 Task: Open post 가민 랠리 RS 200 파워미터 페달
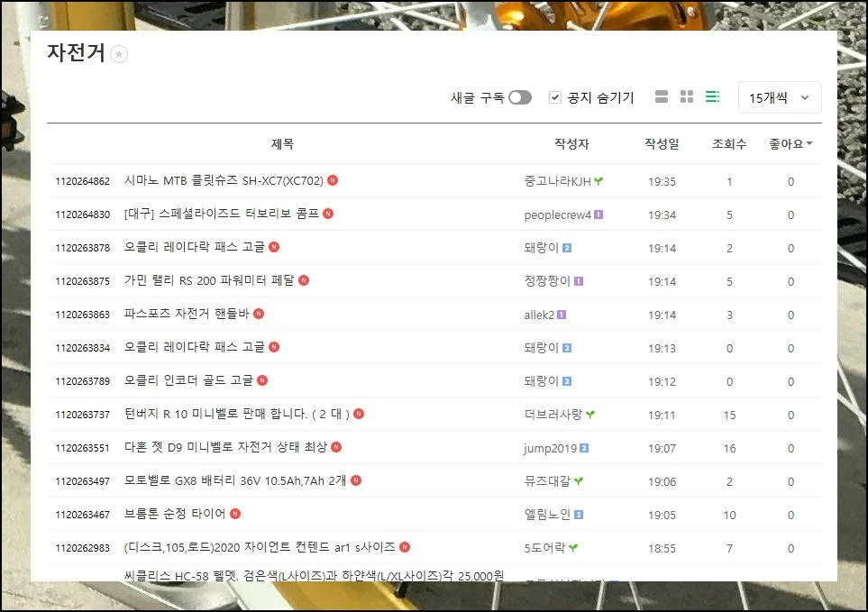(209, 280)
